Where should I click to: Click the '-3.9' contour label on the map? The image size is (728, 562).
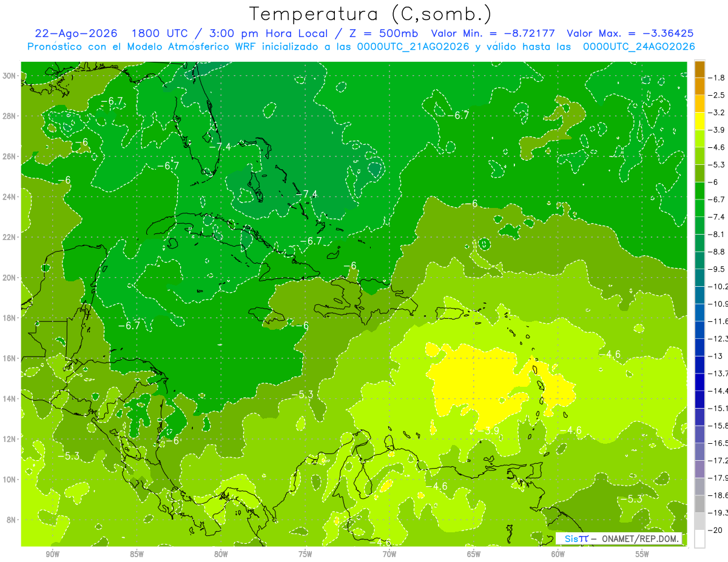(x=489, y=430)
